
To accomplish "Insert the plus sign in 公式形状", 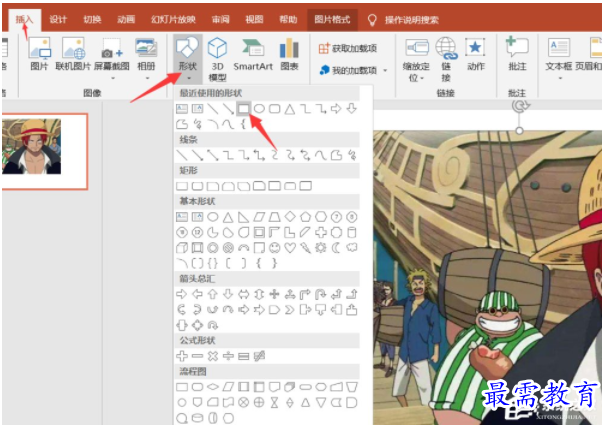I will (x=182, y=356).
